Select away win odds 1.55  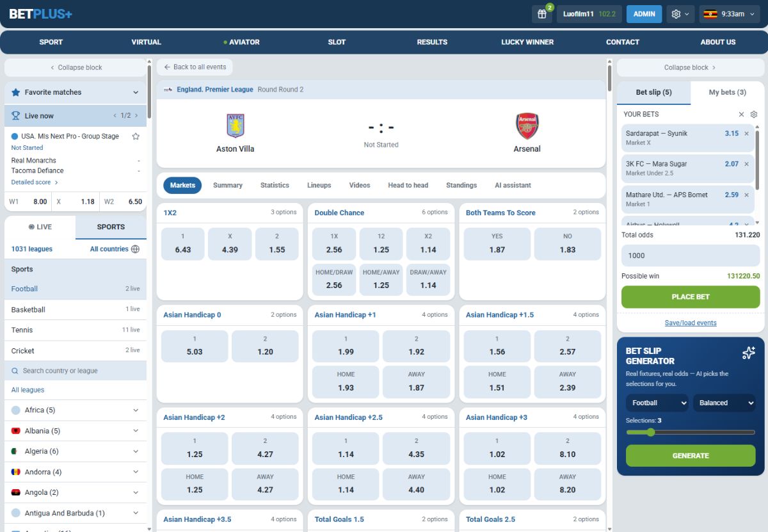tap(277, 244)
